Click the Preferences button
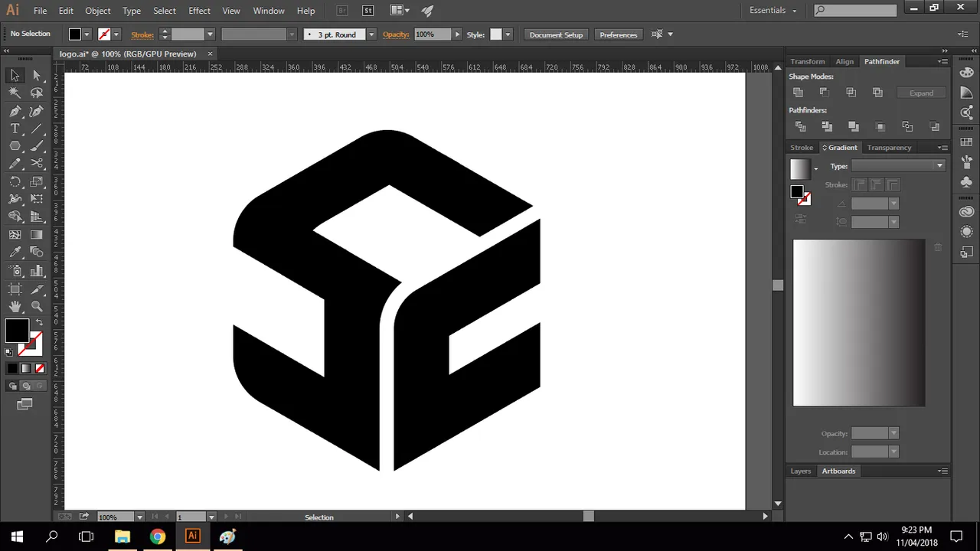The width and height of the screenshot is (980, 551). pos(618,34)
